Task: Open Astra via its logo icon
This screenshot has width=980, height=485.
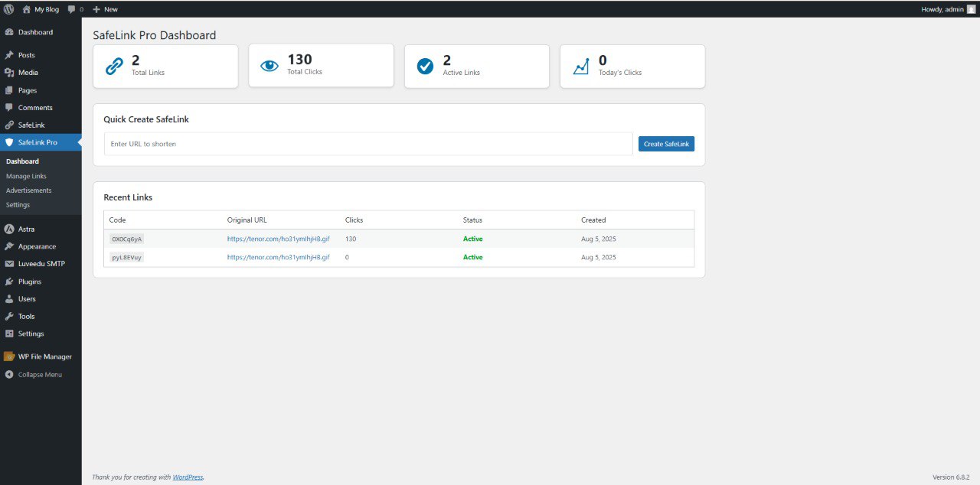Action: tap(9, 229)
